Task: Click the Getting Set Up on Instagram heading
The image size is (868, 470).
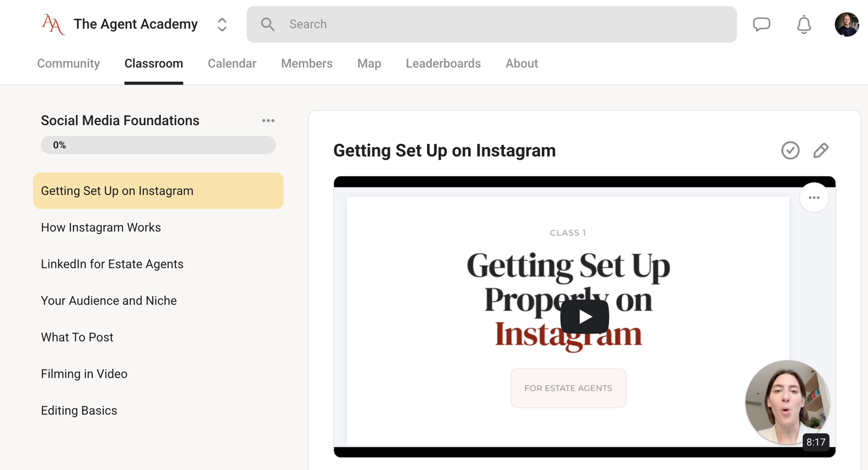Action: click(x=444, y=151)
